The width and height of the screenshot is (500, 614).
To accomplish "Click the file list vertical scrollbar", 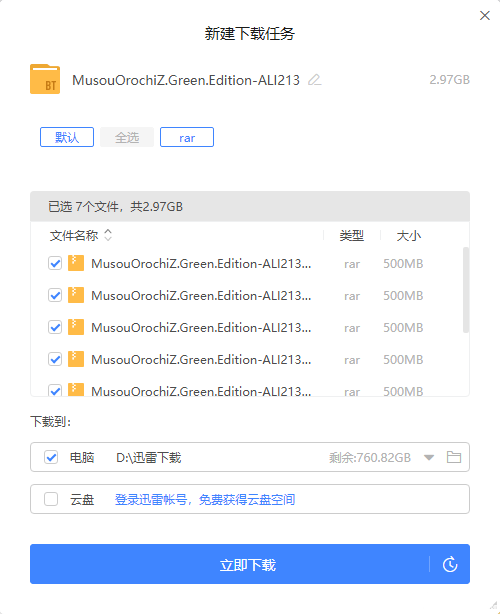I will click(466, 290).
